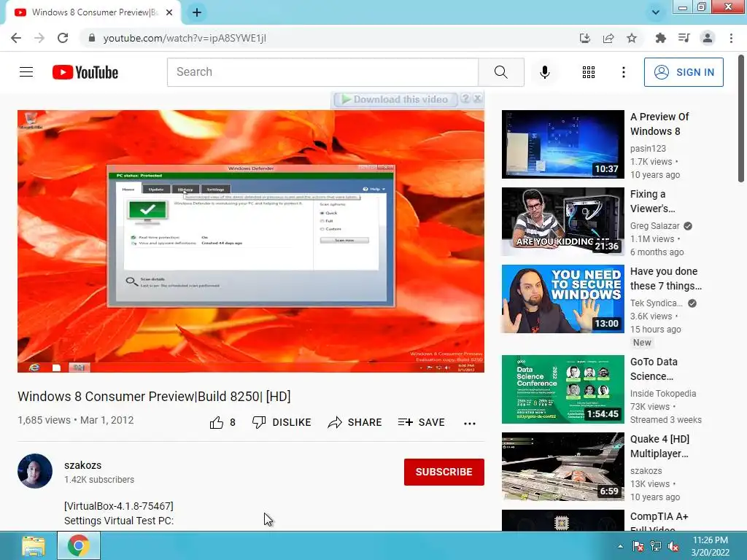Go back to the previous page
Viewport: 747px width, 560px height.
point(16,38)
